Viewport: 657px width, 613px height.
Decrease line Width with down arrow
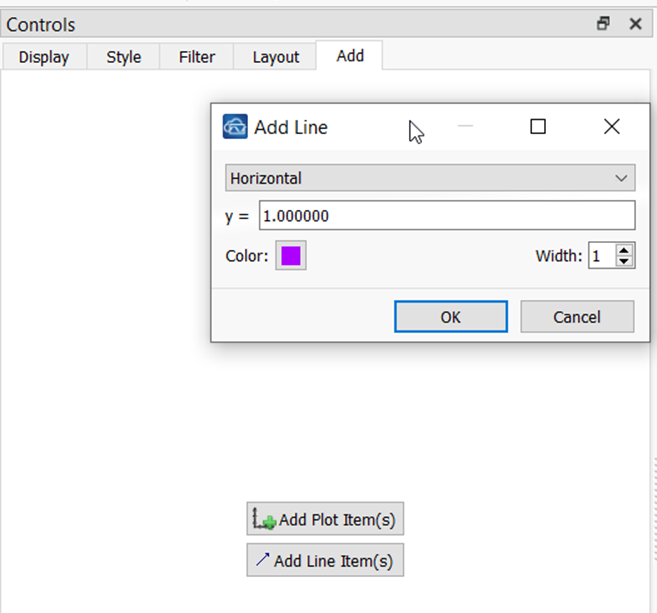tap(624, 261)
